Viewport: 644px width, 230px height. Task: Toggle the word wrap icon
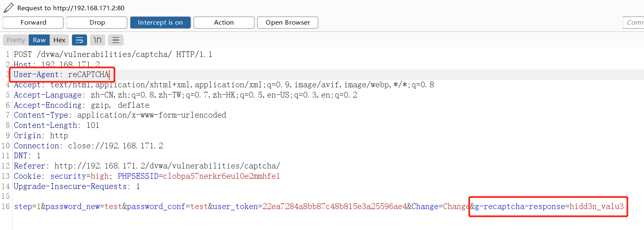click(79, 40)
